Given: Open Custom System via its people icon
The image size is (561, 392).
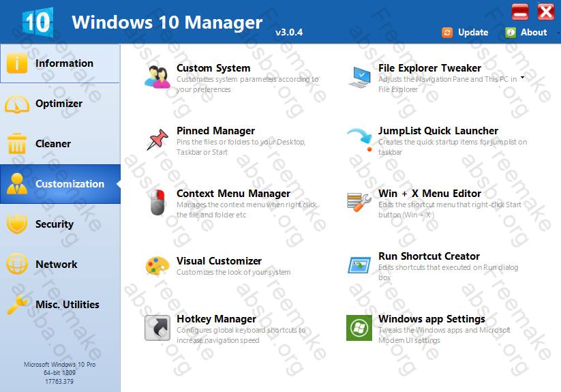Looking at the screenshot, I should (157, 76).
